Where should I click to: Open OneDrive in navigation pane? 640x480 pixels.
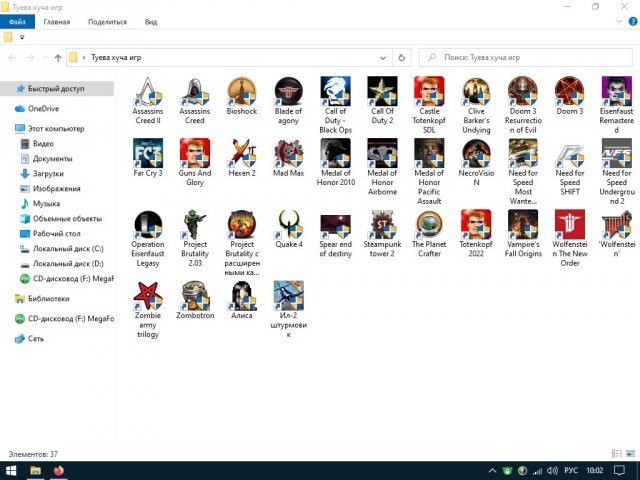[x=43, y=109]
